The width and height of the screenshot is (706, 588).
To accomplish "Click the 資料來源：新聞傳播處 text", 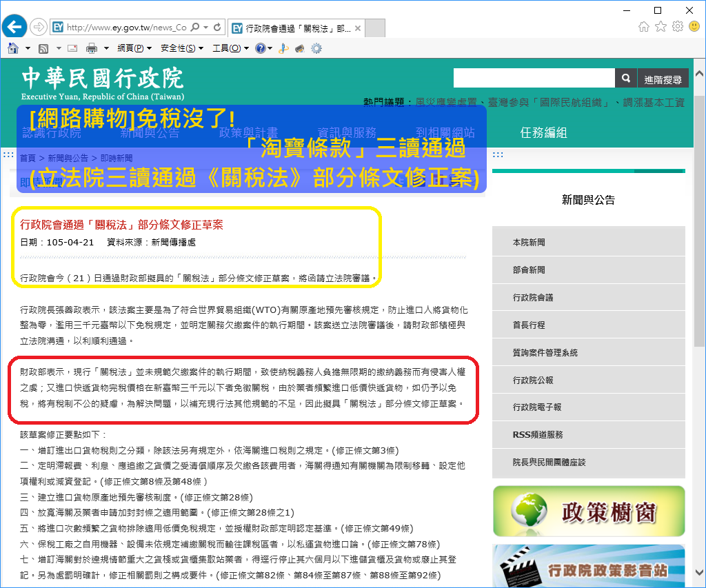I will (x=151, y=242).
